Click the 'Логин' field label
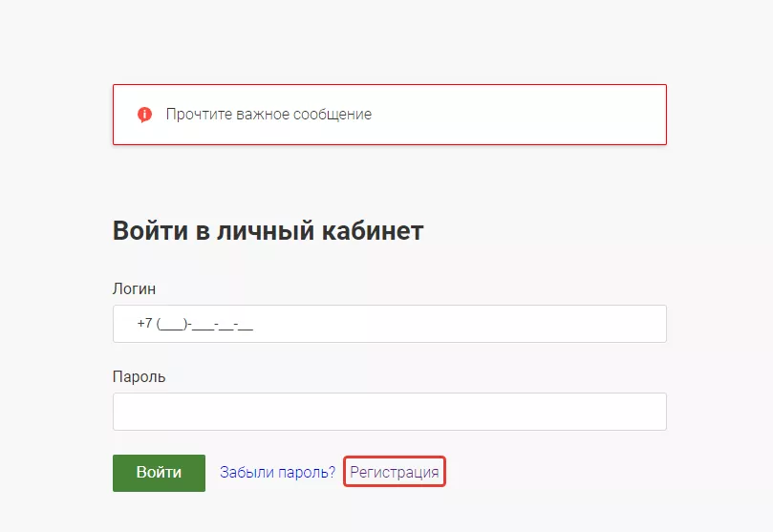 coord(134,288)
